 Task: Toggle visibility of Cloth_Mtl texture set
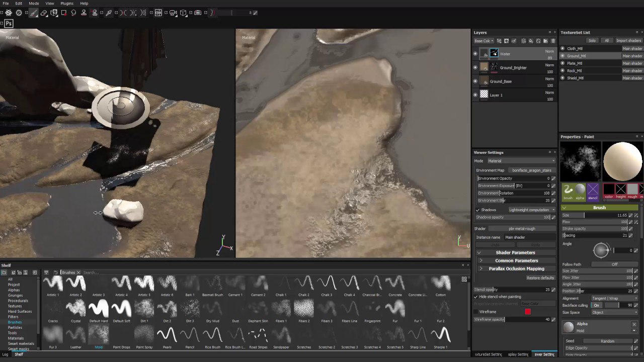(x=562, y=49)
